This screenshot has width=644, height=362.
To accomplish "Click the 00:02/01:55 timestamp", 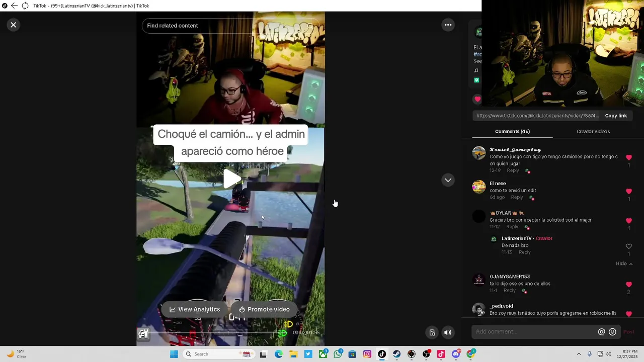I will 306,332.
